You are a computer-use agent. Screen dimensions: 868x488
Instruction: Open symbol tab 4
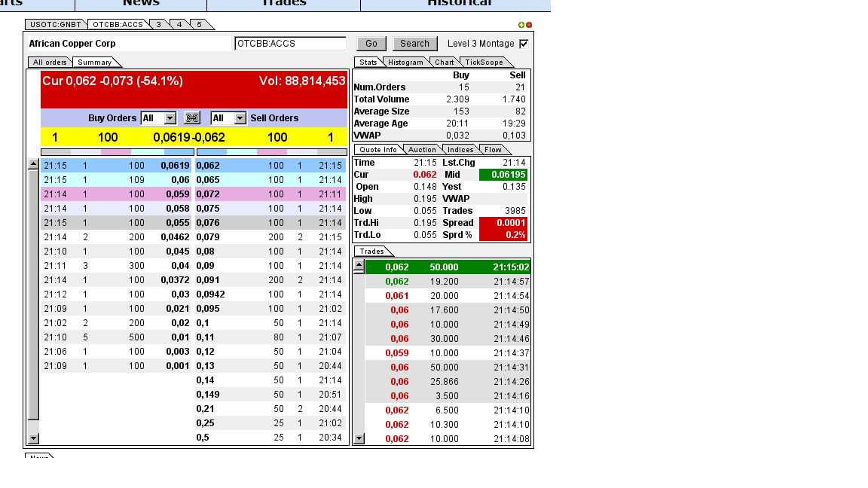tap(179, 24)
